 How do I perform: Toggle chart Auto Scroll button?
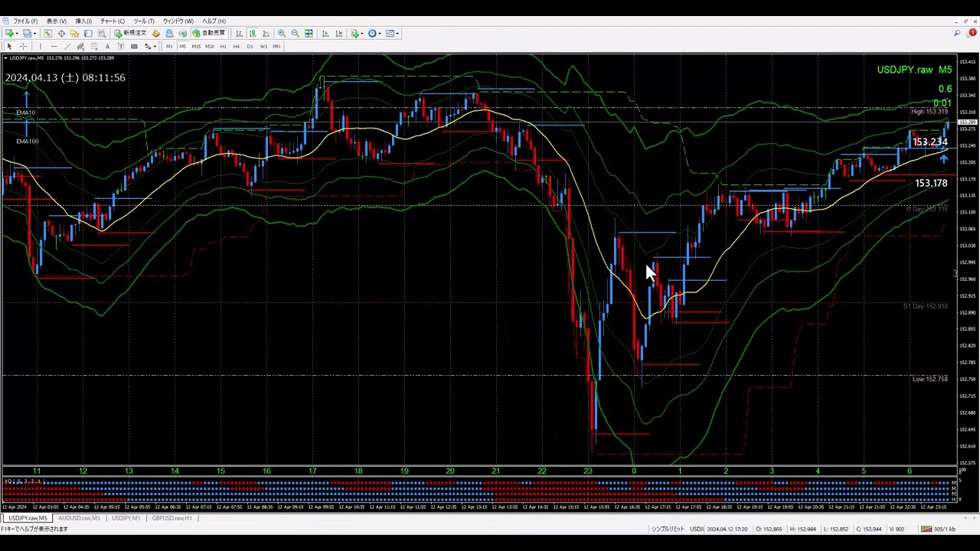[325, 34]
